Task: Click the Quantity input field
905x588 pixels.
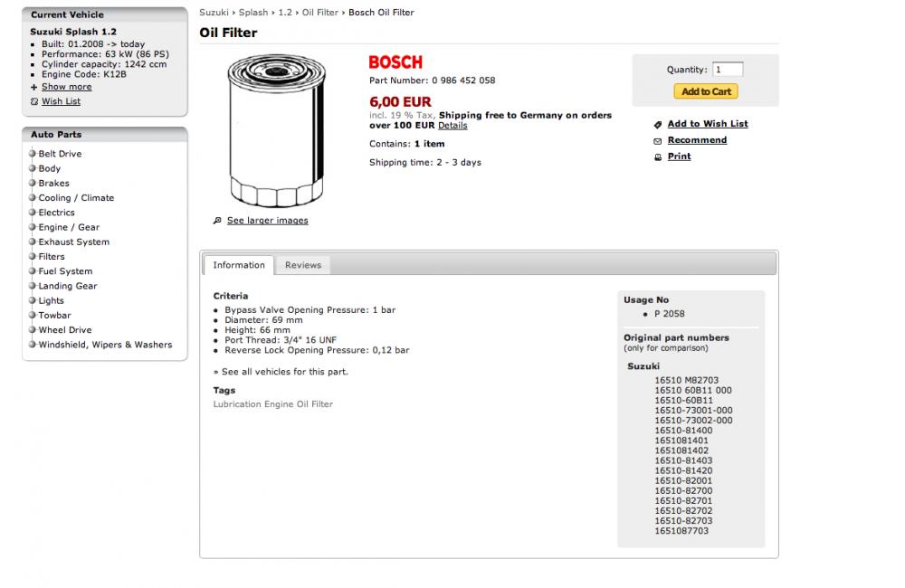Action: (x=728, y=70)
